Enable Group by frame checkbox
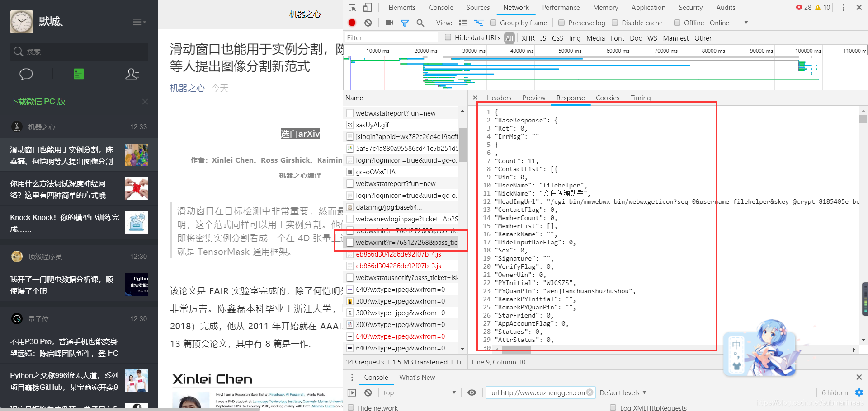This screenshot has height=411, width=868. [x=493, y=23]
